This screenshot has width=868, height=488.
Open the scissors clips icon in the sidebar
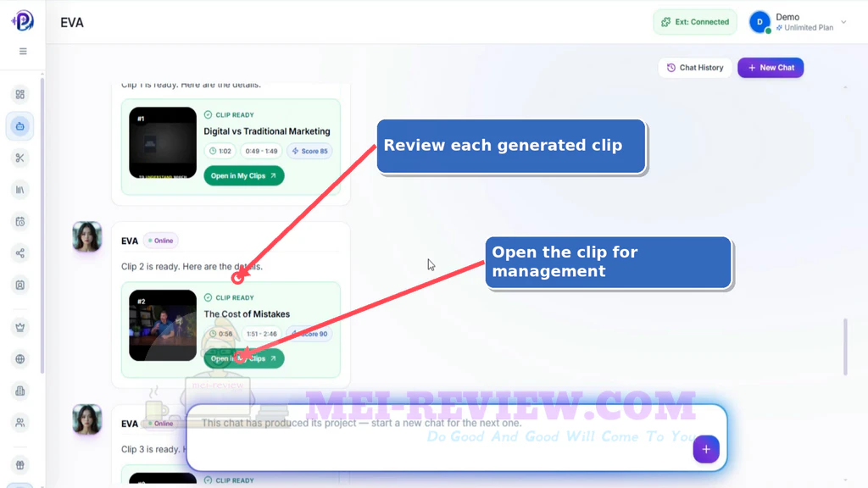click(20, 158)
